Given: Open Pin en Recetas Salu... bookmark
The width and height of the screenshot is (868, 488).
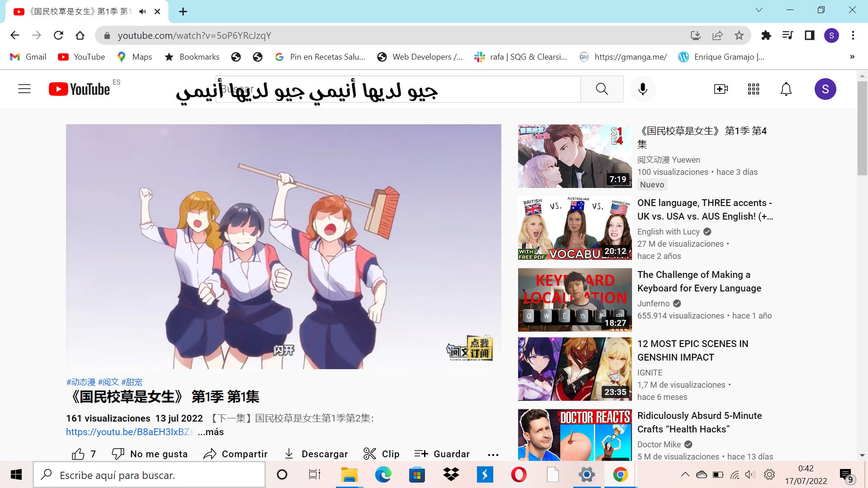Looking at the screenshot, I should (320, 57).
